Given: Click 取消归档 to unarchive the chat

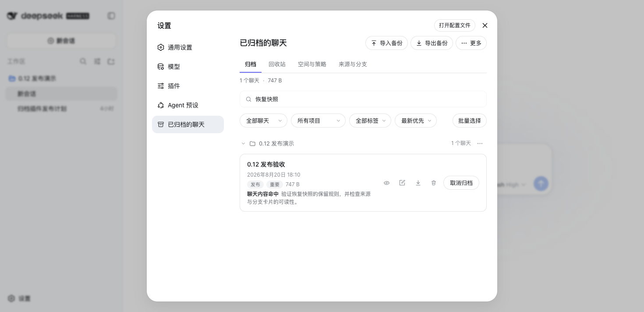Looking at the screenshot, I should [461, 183].
